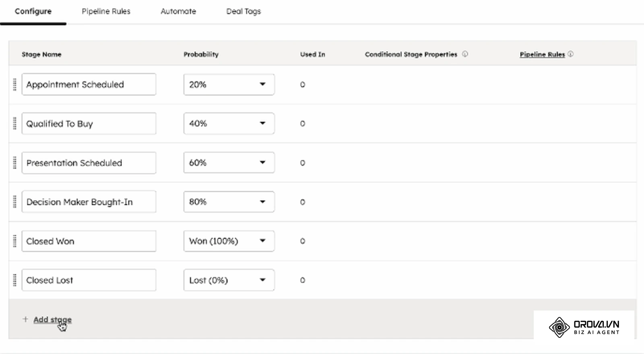
Task: Open the Won (100%) probability dropdown
Action: pyautogui.click(x=229, y=241)
